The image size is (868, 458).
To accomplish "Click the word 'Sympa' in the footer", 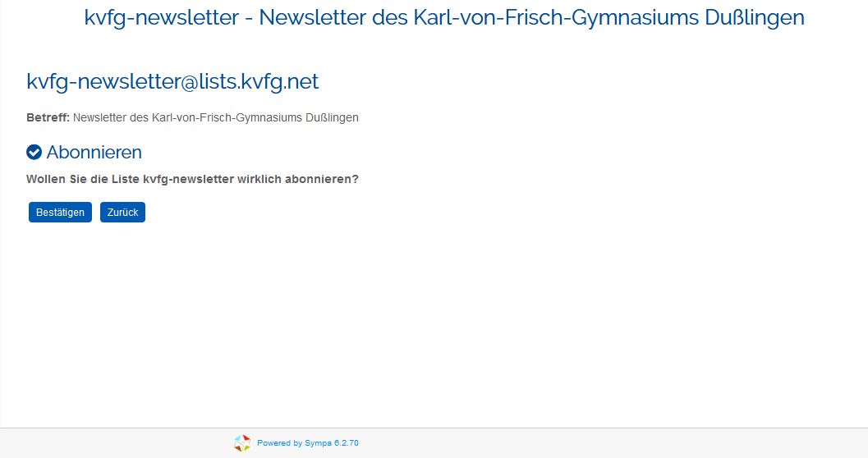I will coord(318,443).
